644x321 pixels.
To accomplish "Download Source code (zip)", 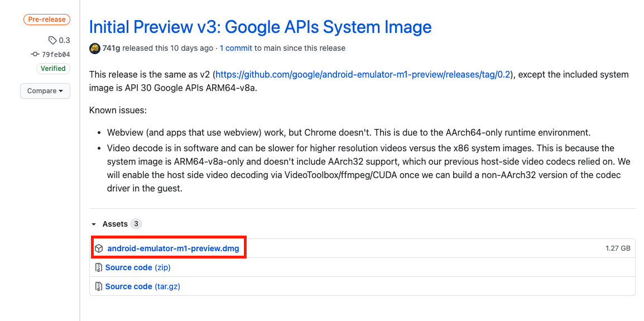I will [x=138, y=267].
